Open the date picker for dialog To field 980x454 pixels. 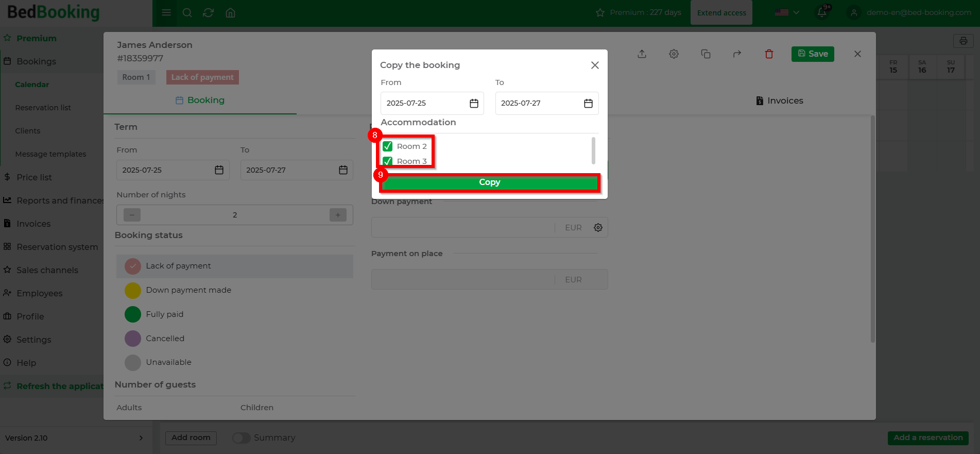588,104
